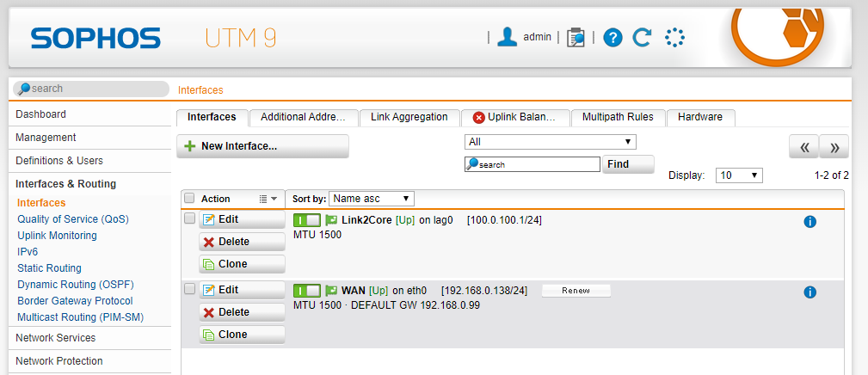This screenshot has width=868, height=375.
Task: Click Edit for Link2Core interface
Action: pyautogui.click(x=242, y=219)
